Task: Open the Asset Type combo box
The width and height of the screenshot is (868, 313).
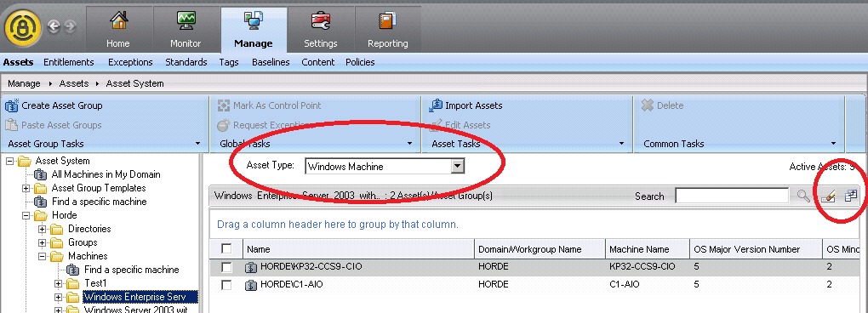Action: pos(385,166)
